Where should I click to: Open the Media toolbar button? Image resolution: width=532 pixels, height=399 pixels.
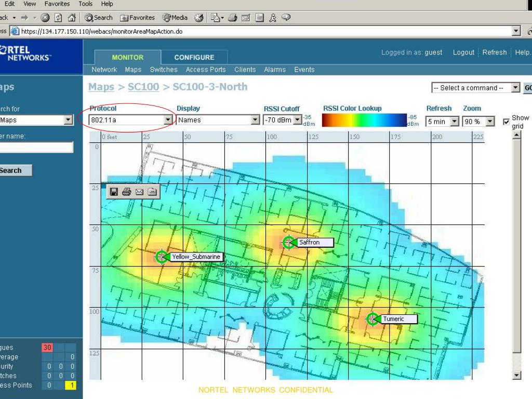pos(175,18)
